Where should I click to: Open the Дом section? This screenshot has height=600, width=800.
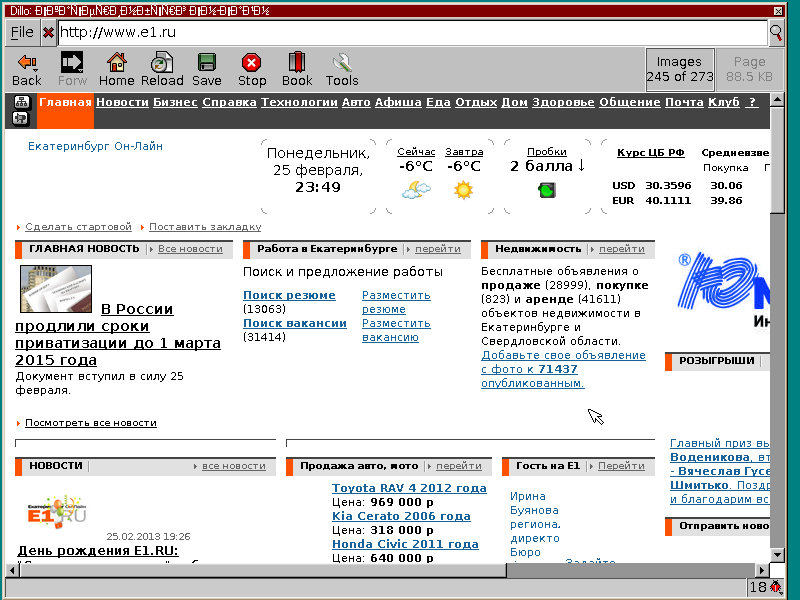[514, 102]
